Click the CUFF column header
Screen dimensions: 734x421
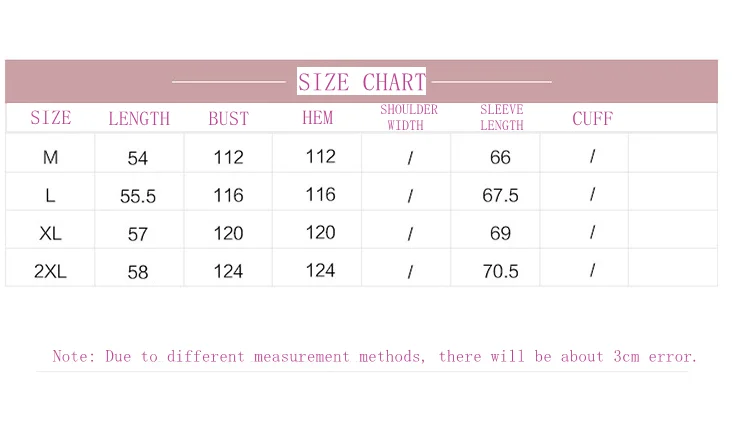[x=592, y=118]
